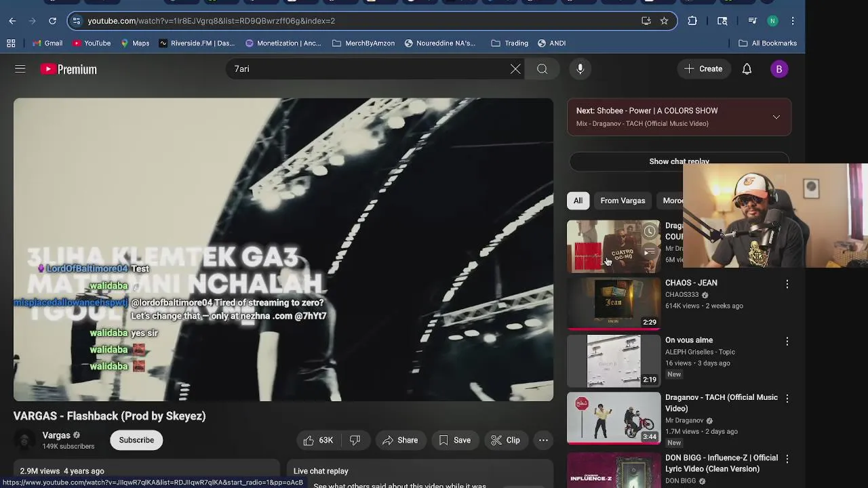
Task: Open Trading bookmarks folder
Action: (x=509, y=43)
